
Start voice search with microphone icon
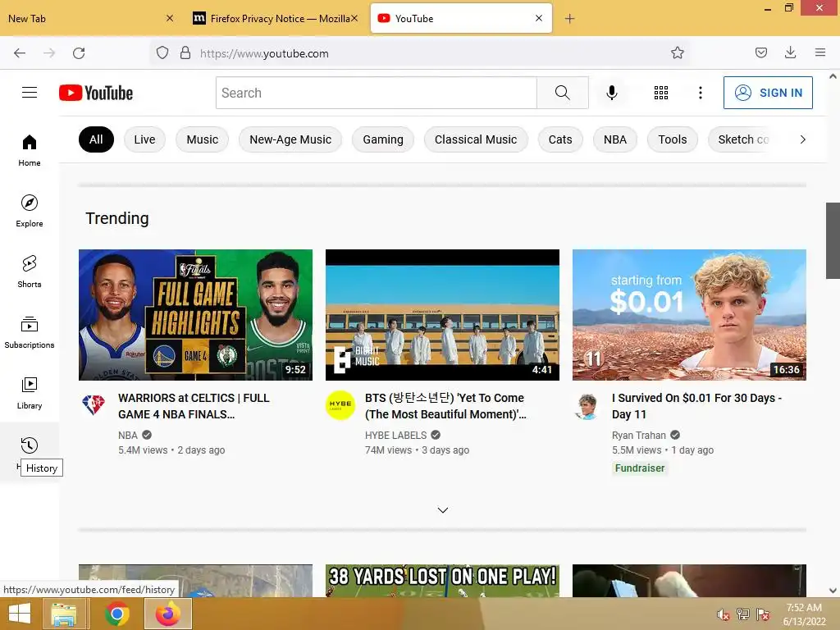click(611, 93)
